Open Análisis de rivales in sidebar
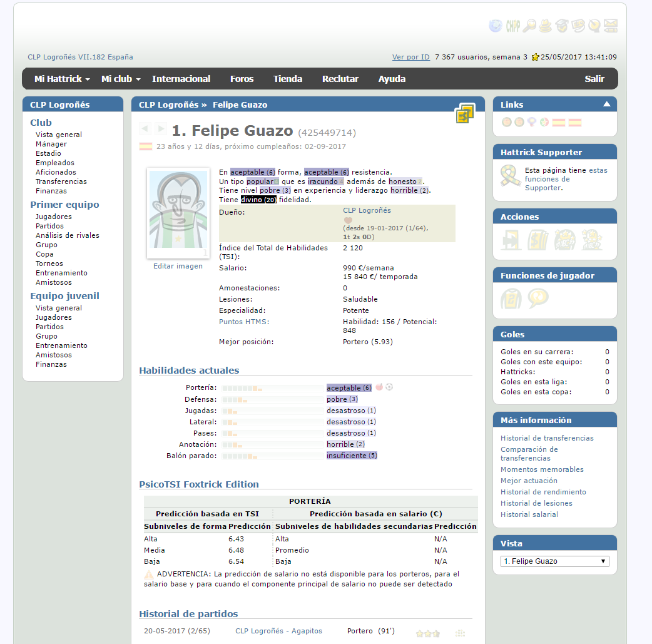This screenshot has height=644, width=652. [68, 235]
